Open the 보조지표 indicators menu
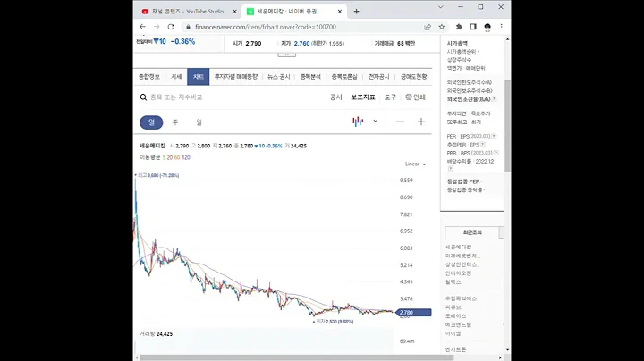 click(363, 97)
